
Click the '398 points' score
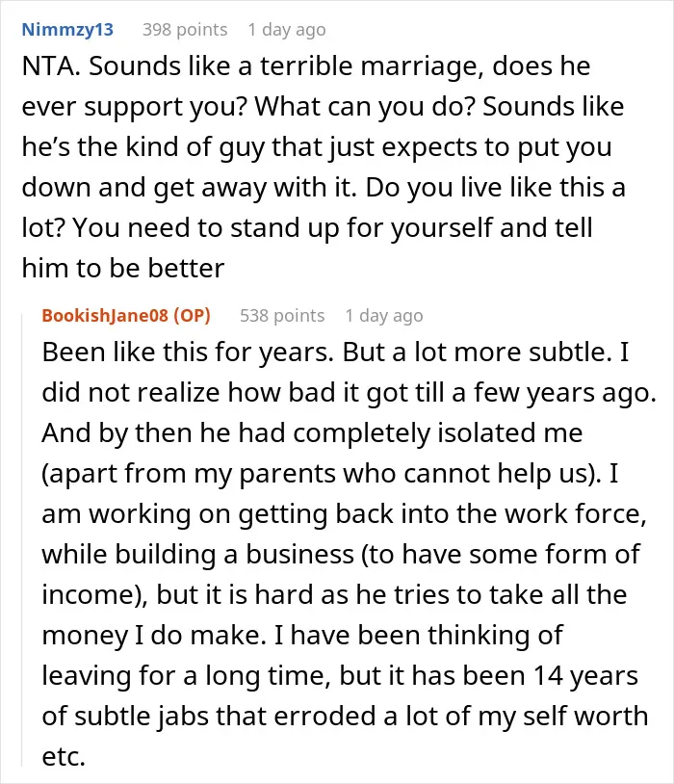185,30
